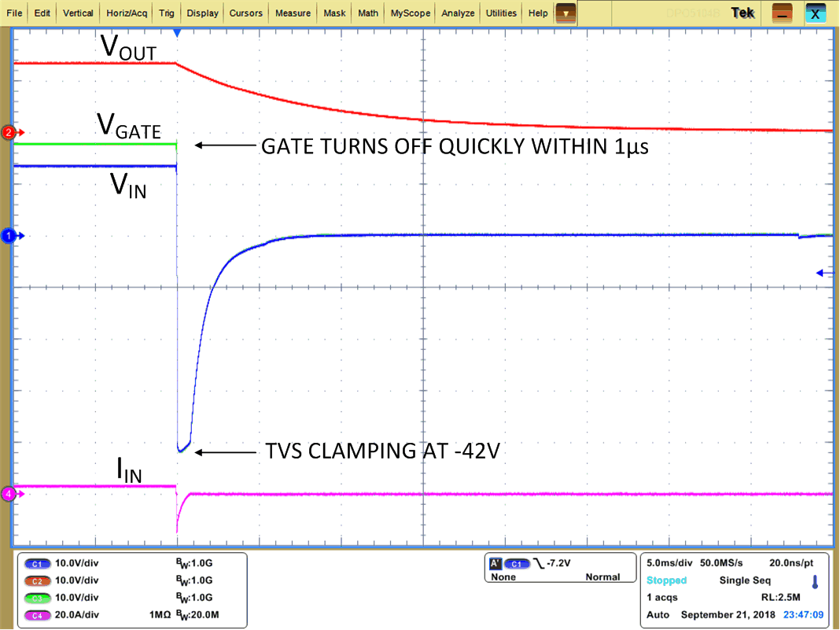Click the channel 2 reference marker arrow
This screenshot has width=840, height=630.
click(x=9, y=133)
